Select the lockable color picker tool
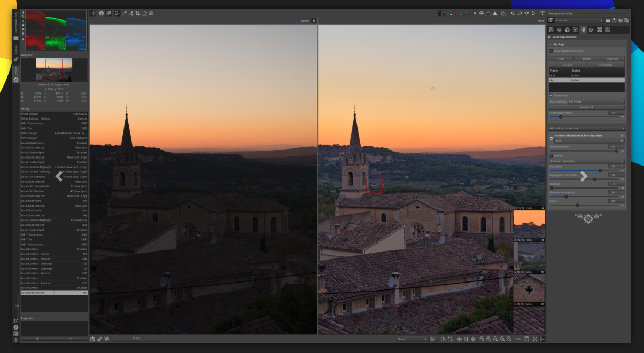 tap(131, 13)
